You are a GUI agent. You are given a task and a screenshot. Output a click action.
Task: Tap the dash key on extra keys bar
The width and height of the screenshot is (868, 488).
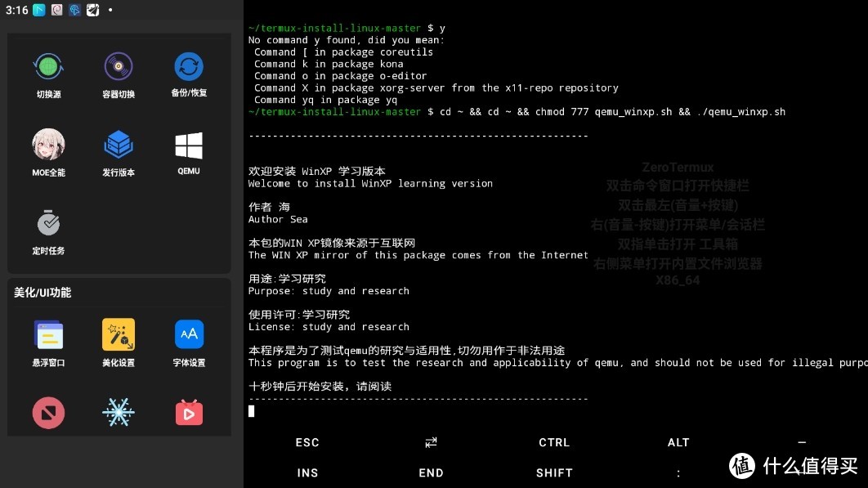pos(802,442)
